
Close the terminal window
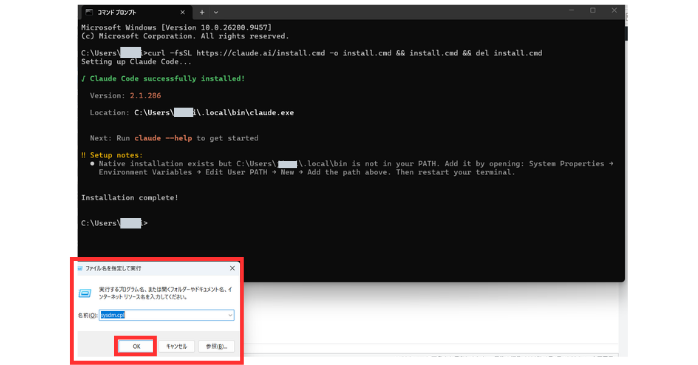[x=614, y=10]
